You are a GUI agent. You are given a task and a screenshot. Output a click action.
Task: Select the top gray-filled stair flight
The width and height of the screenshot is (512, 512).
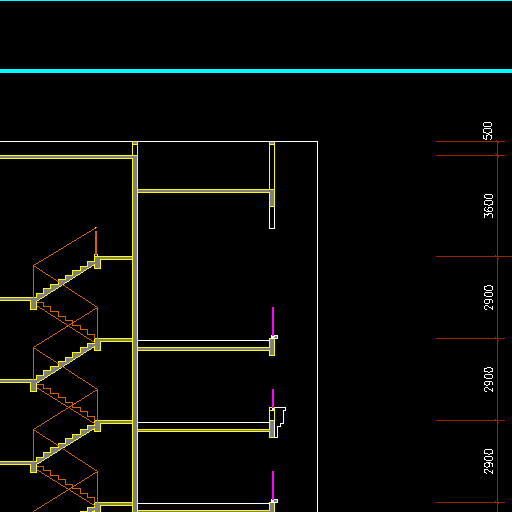(66, 281)
